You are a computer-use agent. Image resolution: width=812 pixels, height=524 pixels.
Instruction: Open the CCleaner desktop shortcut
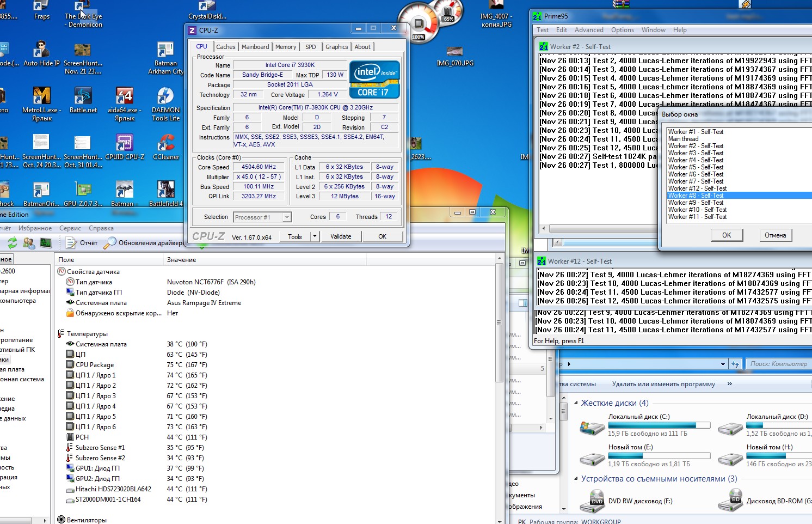[165, 144]
